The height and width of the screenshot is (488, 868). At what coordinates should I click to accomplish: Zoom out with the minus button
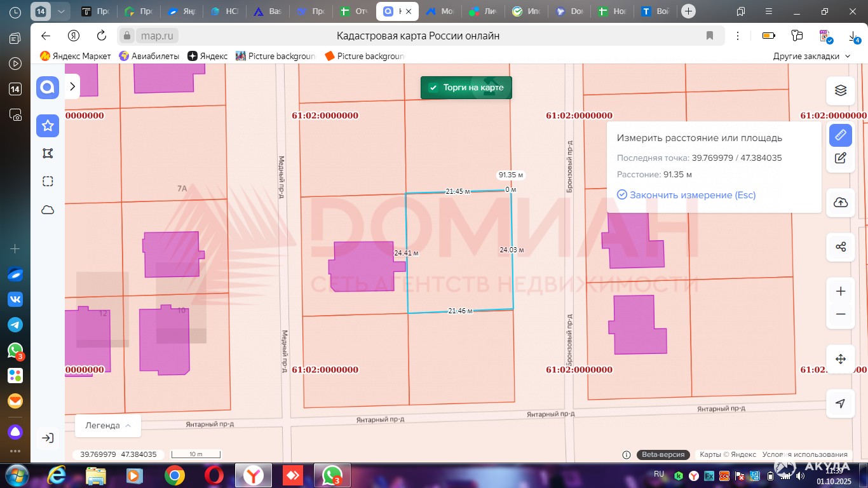(840, 314)
